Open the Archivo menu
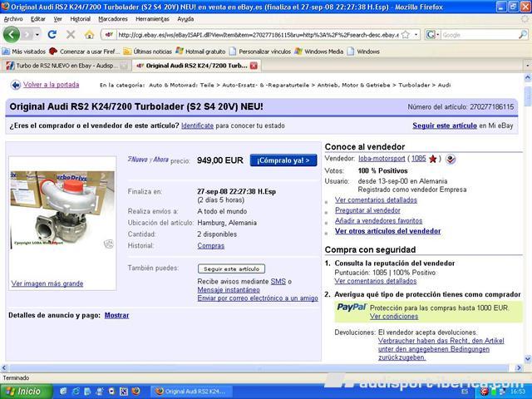 (13, 19)
